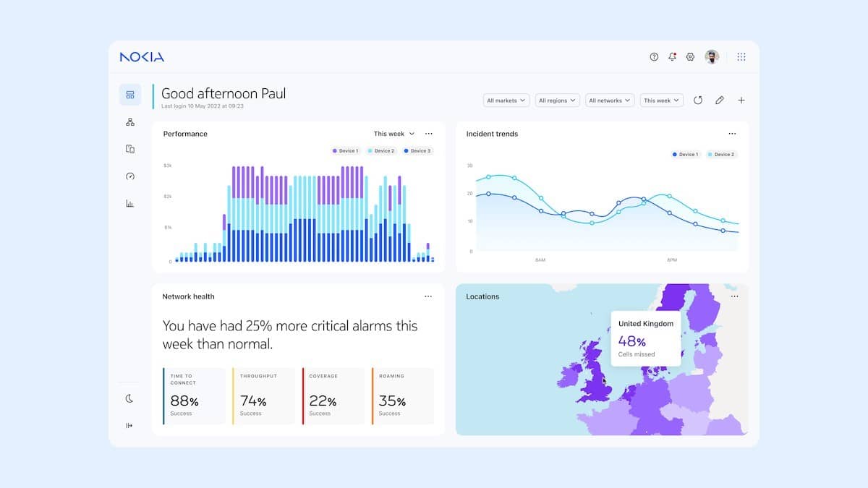Screen dimensions: 868x488
Task: Click the refresh dashboard icon
Action: (x=698, y=100)
